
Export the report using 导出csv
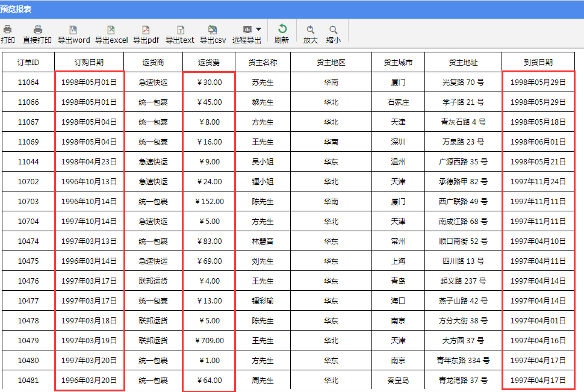pyautogui.click(x=213, y=30)
